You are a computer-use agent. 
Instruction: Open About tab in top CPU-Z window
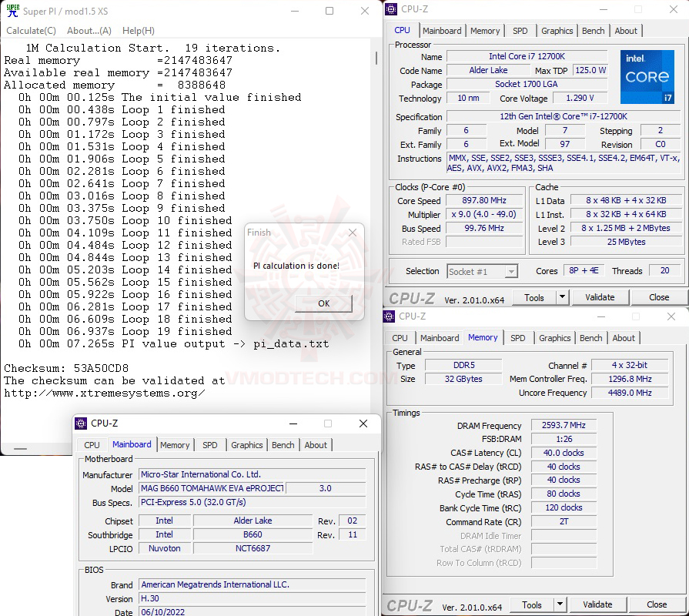click(626, 31)
